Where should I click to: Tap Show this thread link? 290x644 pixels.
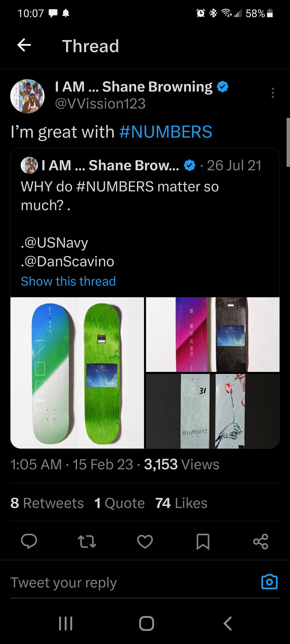68,281
